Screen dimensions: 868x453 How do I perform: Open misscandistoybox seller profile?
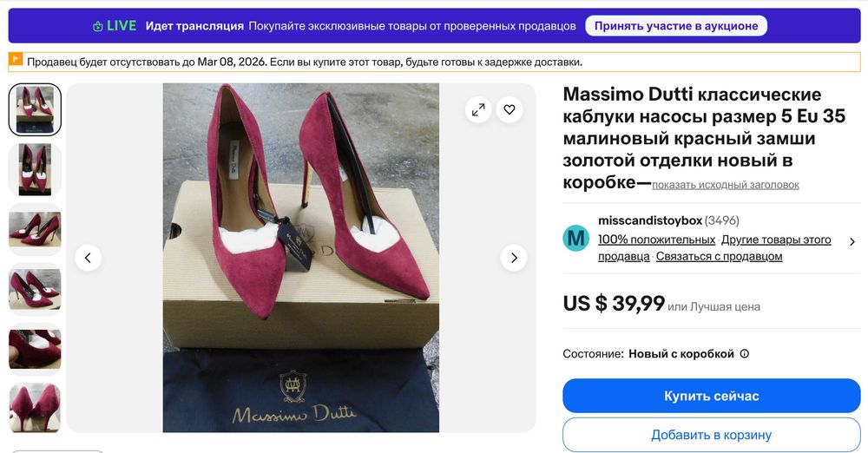(x=650, y=220)
